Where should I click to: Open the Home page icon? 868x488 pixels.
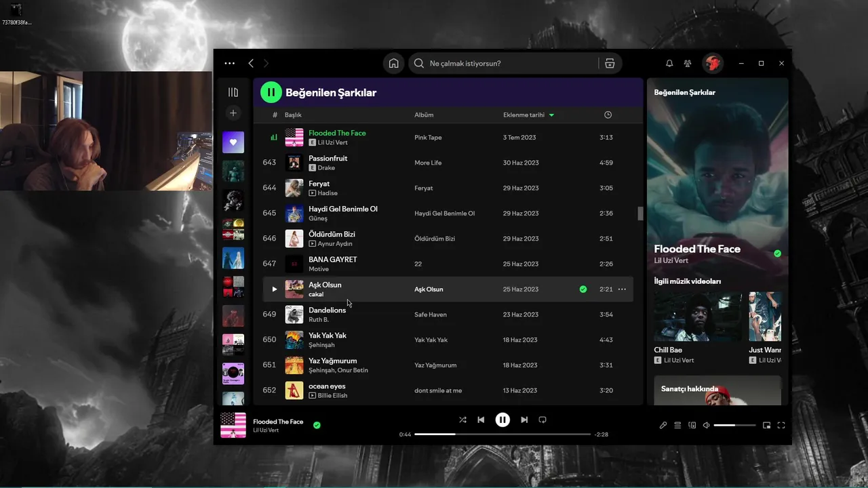pos(393,63)
